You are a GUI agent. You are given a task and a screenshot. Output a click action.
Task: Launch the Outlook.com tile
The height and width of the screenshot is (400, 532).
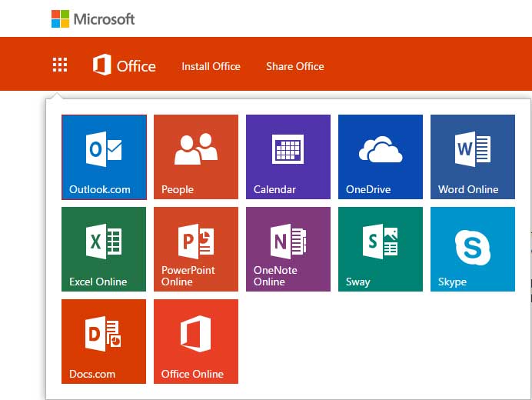tap(104, 157)
